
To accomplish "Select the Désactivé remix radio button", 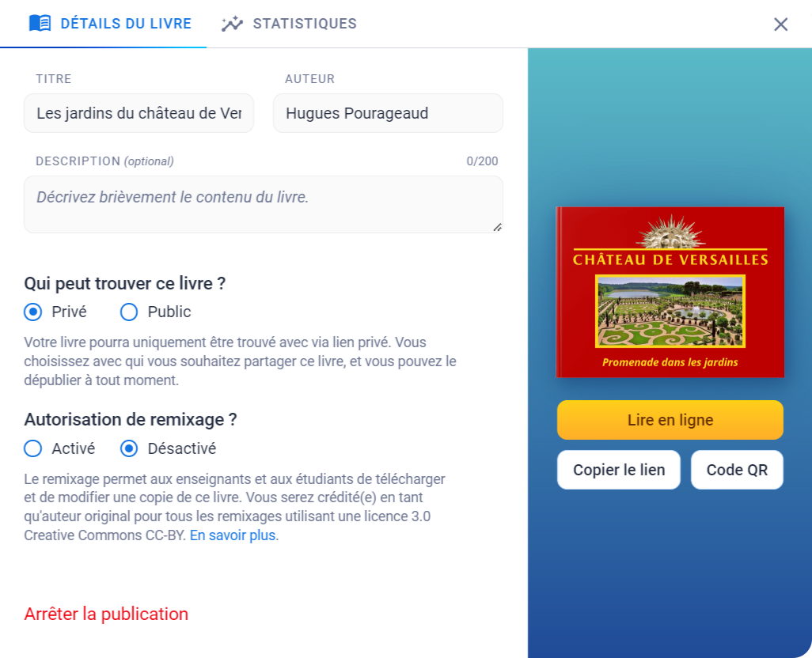I will tap(129, 448).
